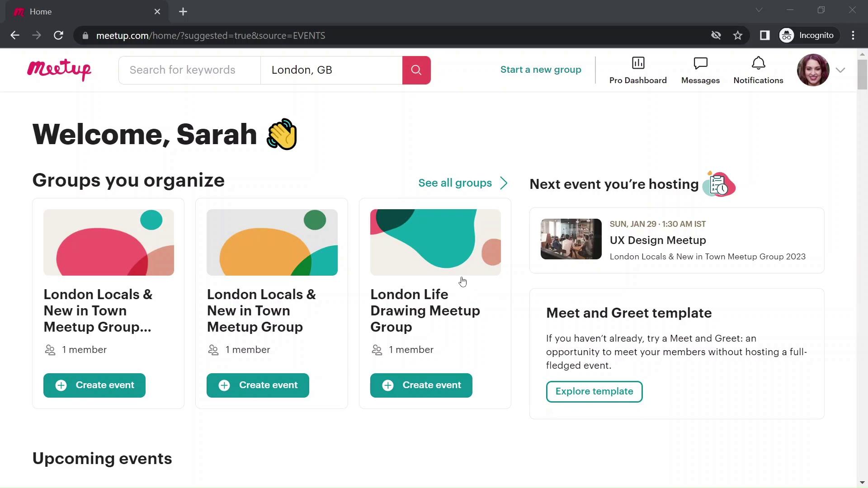Click the search magnifier icon
This screenshot has width=868, height=488.
click(417, 70)
